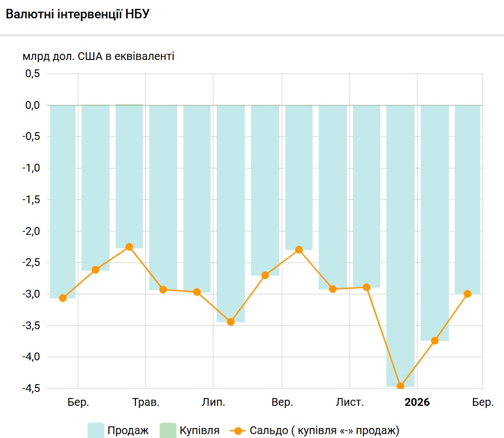This screenshot has height=438, width=504.
Task: Click the highest Сальдо point near -2,25
Action: click(129, 247)
